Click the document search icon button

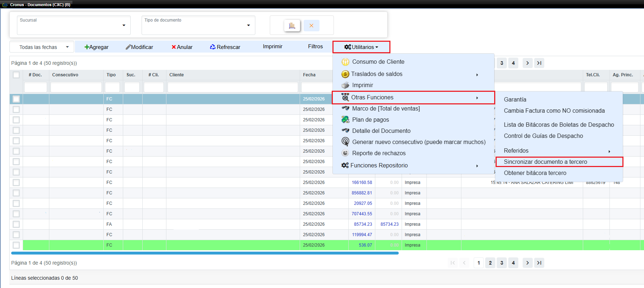coord(292,26)
